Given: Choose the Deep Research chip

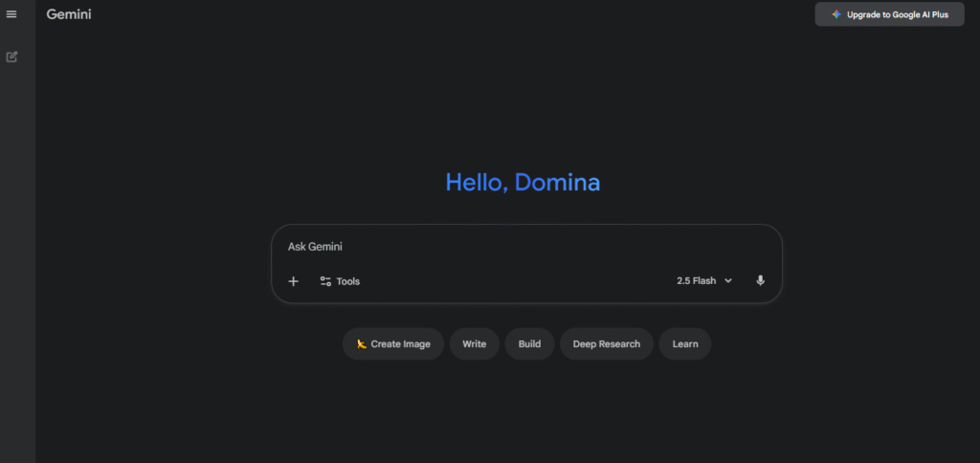Looking at the screenshot, I should tap(606, 344).
